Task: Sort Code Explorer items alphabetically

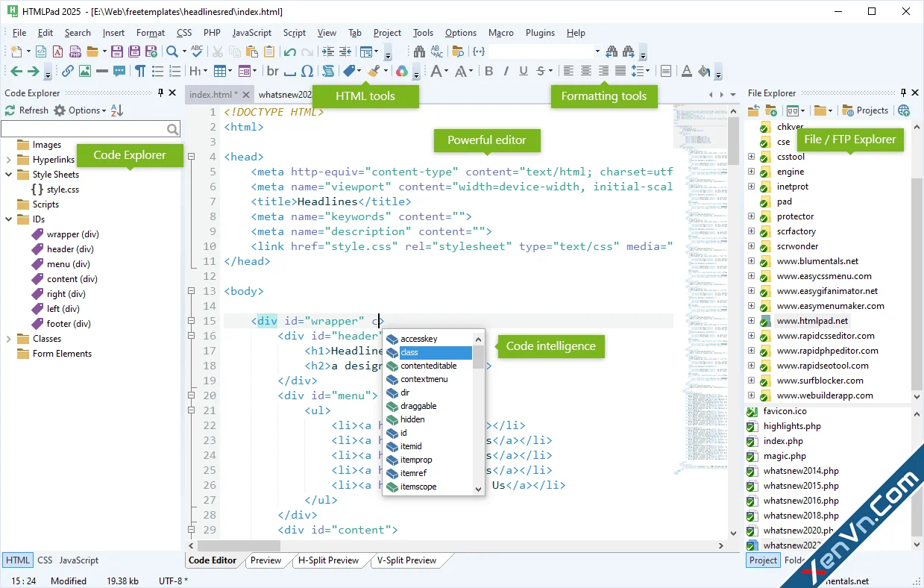Action: pyautogui.click(x=117, y=110)
